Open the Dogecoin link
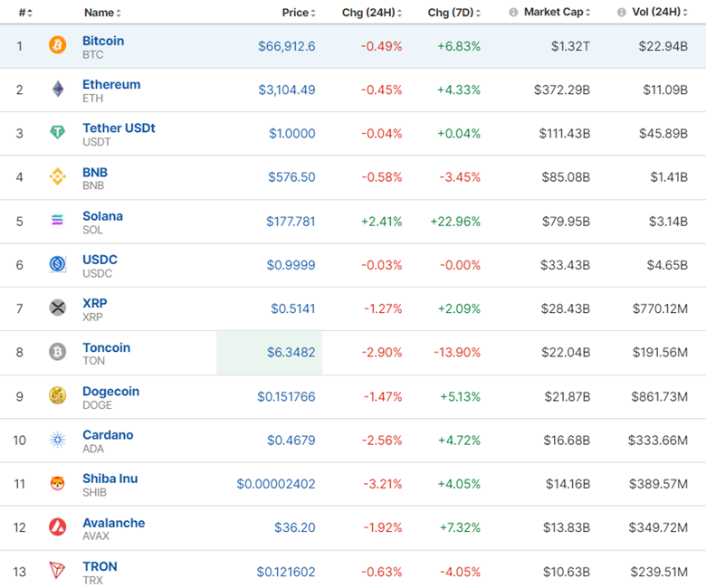706x588 pixels. pos(110,392)
